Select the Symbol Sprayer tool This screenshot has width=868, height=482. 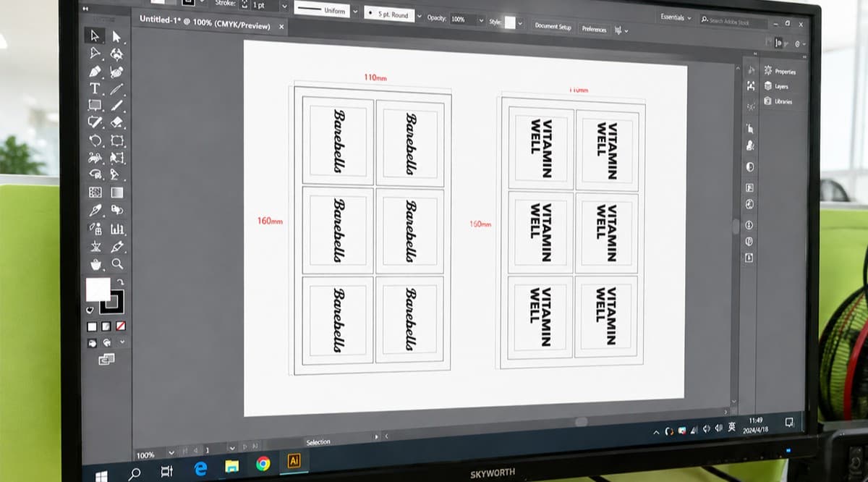pyautogui.click(x=95, y=228)
